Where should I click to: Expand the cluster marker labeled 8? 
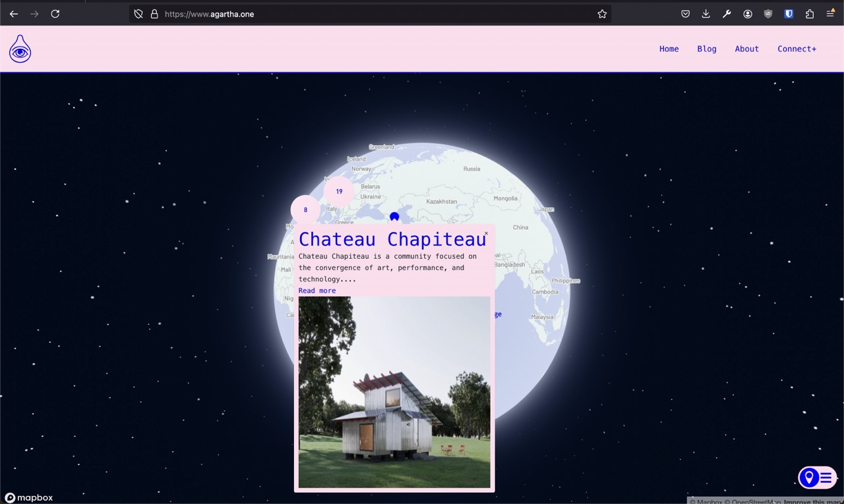[x=305, y=210]
